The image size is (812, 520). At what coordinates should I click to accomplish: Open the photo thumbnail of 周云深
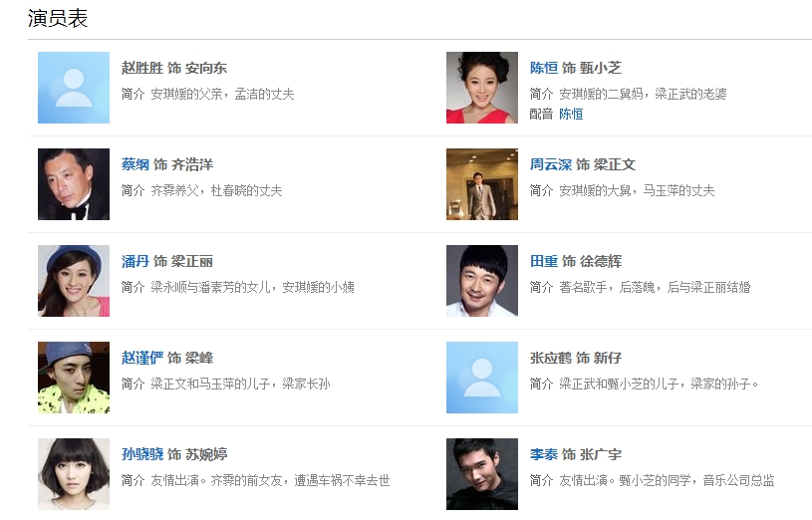[482, 184]
